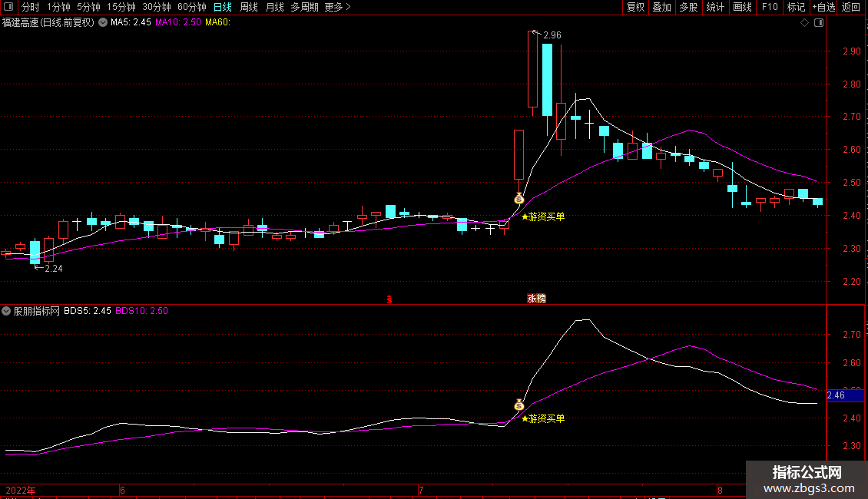Click the money bag signal icon on sub-chart

[518, 405]
